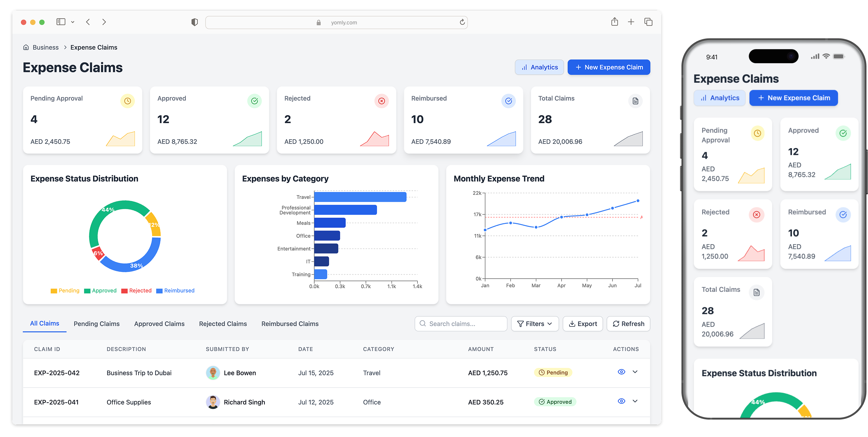Image resolution: width=868 pixels, height=437 pixels.
Task: Tap the phone's Wi-Fi status icon
Action: click(x=826, y=56)
